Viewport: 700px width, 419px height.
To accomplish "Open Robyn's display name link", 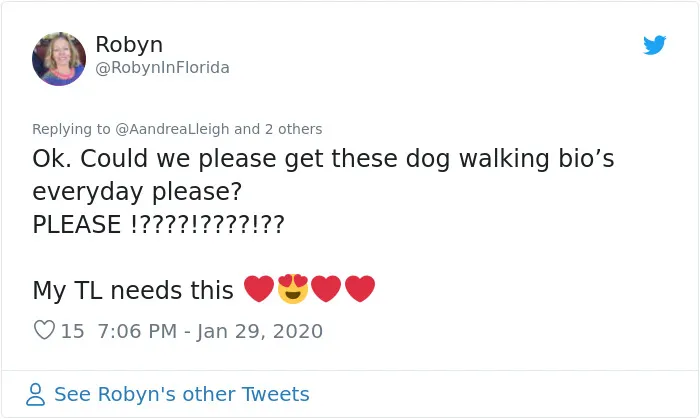I will [x=129, y=44].
